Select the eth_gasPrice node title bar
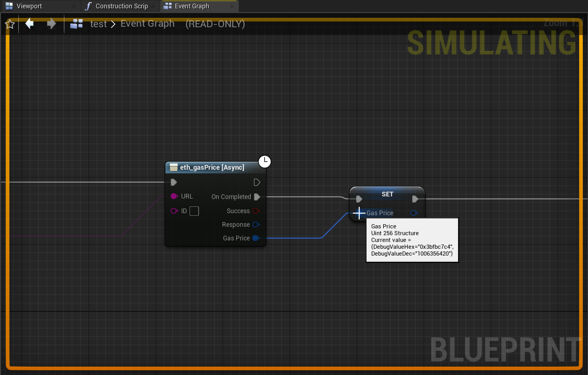The height and width of the screenshot is (375, 588). click(x=212, y=168)
